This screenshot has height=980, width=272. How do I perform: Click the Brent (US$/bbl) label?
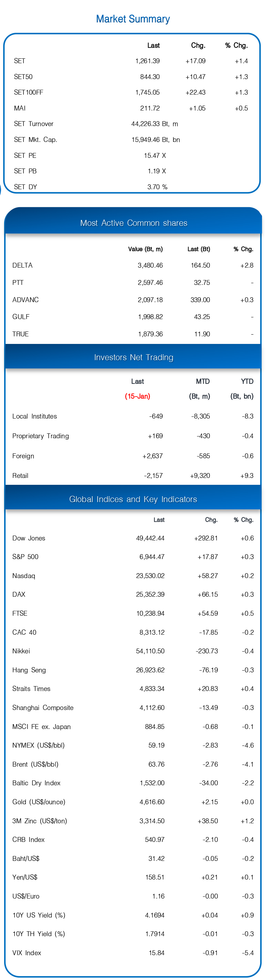(35, 764)
